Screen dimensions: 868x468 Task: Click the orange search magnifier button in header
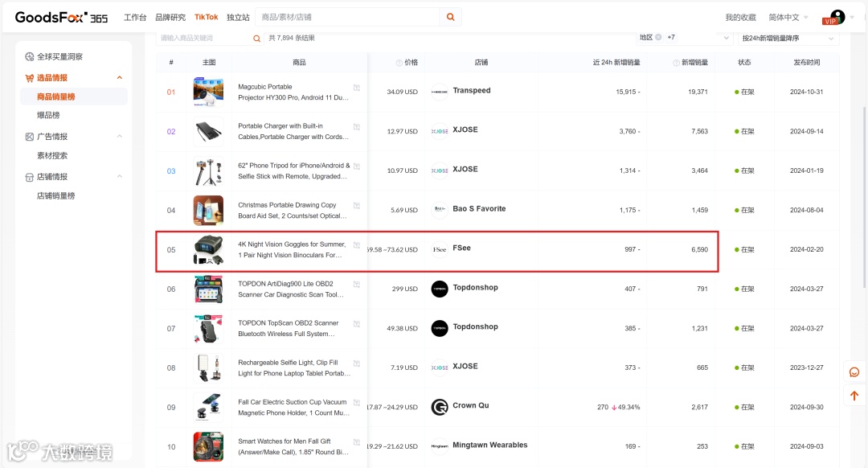coord(451,17)
